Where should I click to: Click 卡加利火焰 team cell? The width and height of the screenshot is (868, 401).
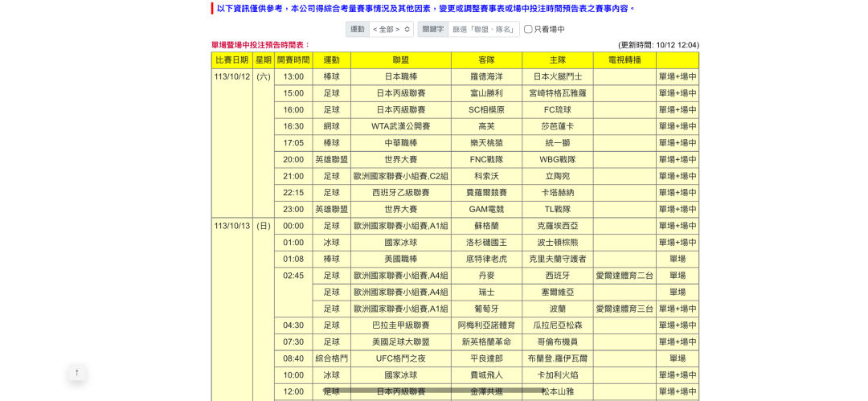[558, 375]
